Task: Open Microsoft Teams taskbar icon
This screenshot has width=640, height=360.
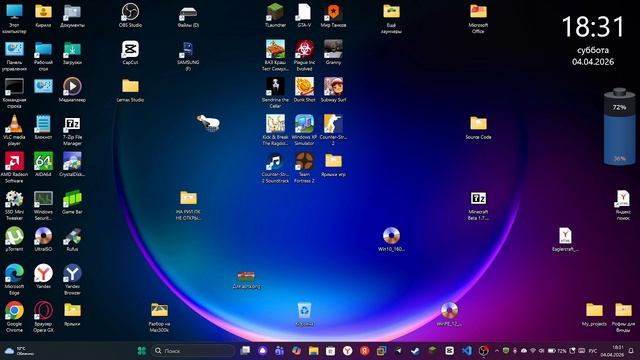Action: click(x=280, y=351)
